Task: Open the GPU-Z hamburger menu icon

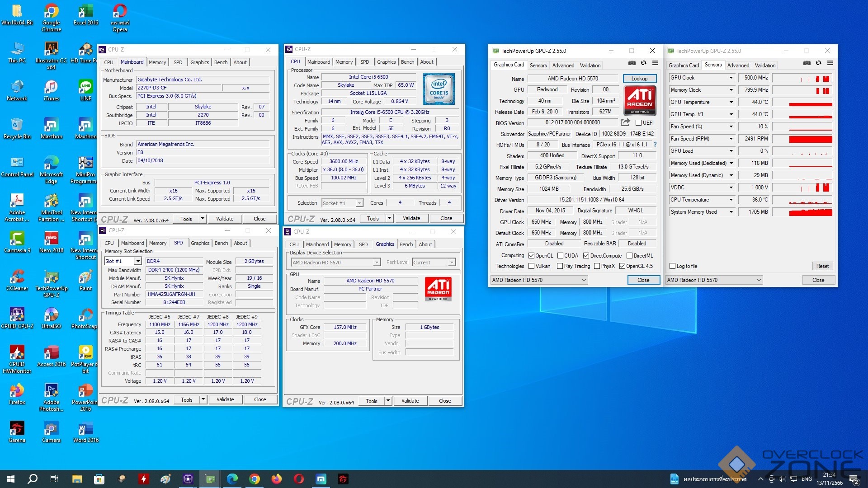Action: click(655, 63)
